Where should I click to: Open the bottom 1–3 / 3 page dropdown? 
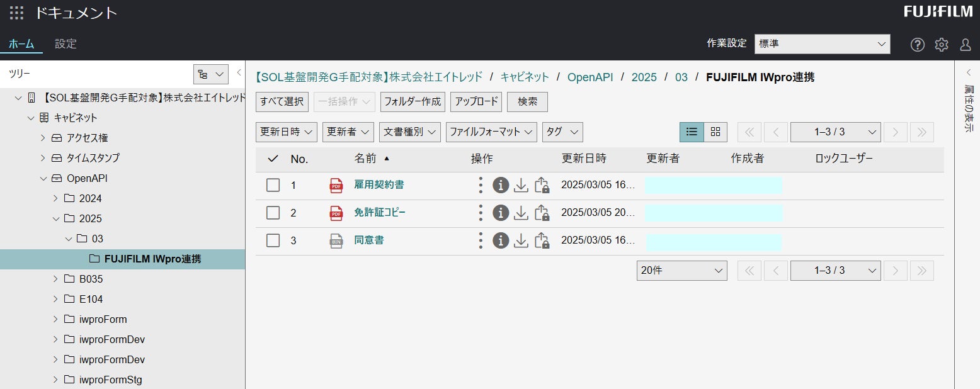point(836,271)
